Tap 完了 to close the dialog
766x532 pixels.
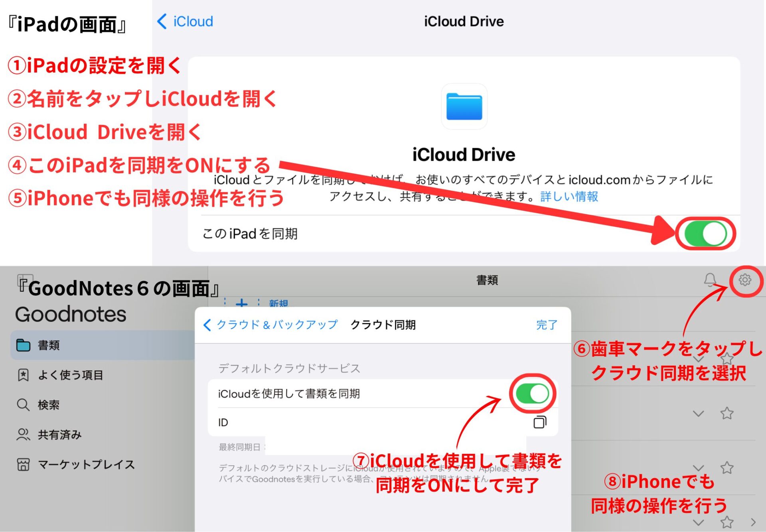[x=546, y=325]
